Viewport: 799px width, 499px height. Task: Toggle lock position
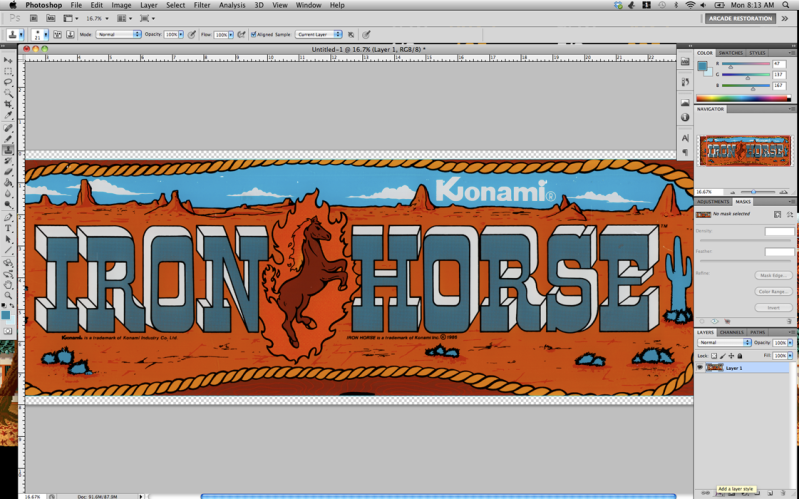click(x=731, y=356)
